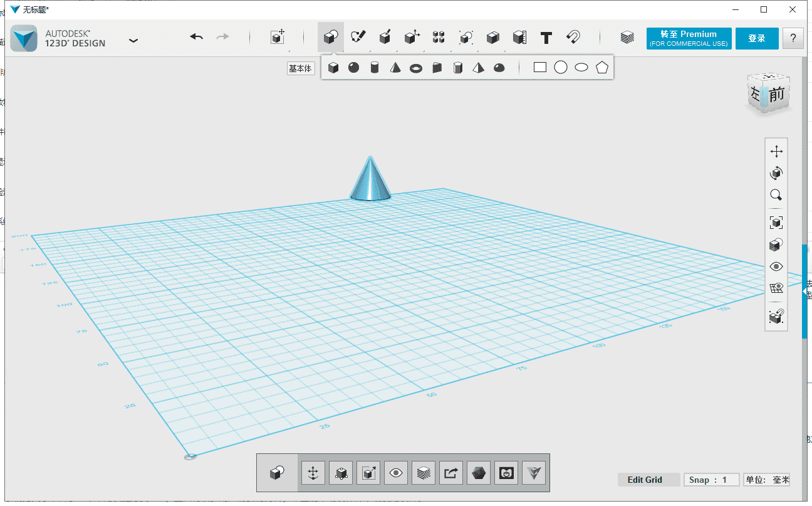Viewport: 812px width, 506px height.
Task: Toggle eye visibility in right navigation bar
Action: [776, 266]
